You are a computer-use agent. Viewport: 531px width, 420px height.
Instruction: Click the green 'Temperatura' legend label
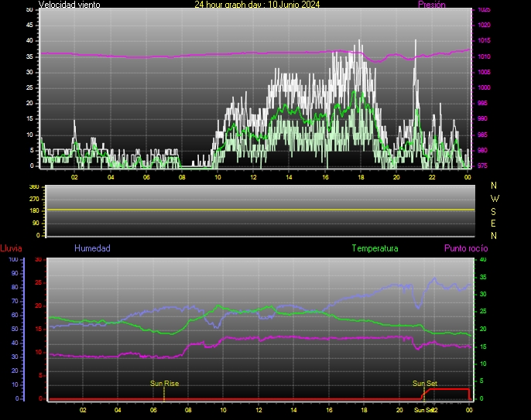tap(375, 248)
